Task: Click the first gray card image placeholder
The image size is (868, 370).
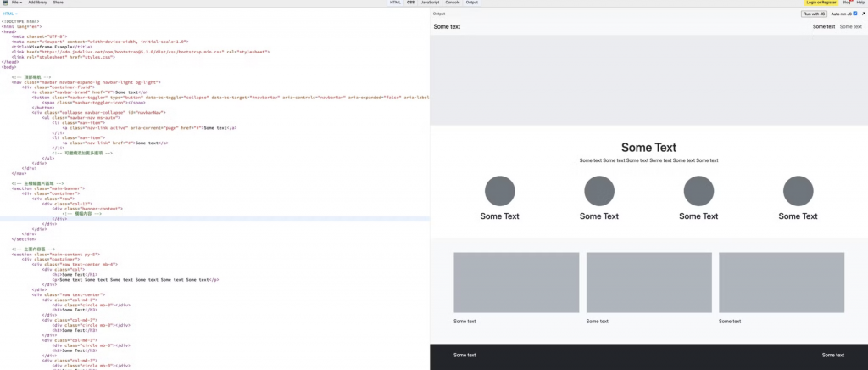Action: 516,283
